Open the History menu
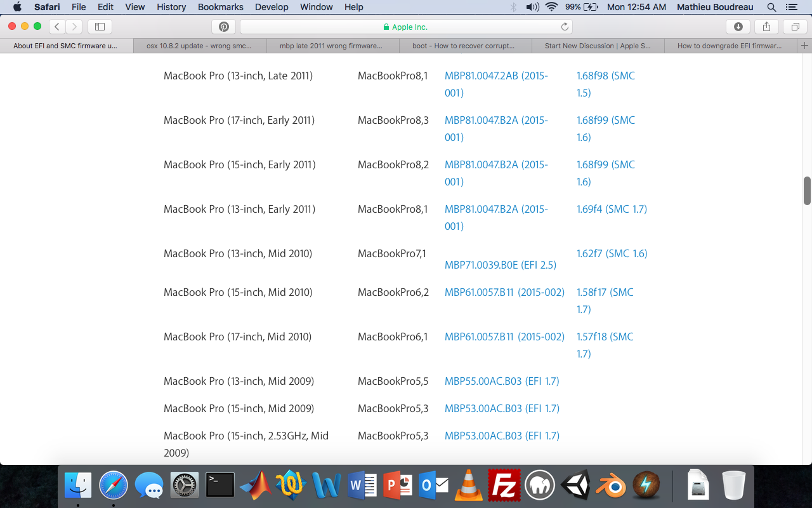This screenshot has width=812, height=508. (x=171, y=7)
